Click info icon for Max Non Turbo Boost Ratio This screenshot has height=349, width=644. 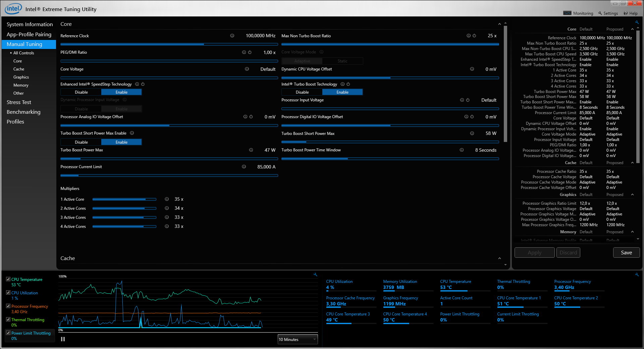[x=469, y=36]
